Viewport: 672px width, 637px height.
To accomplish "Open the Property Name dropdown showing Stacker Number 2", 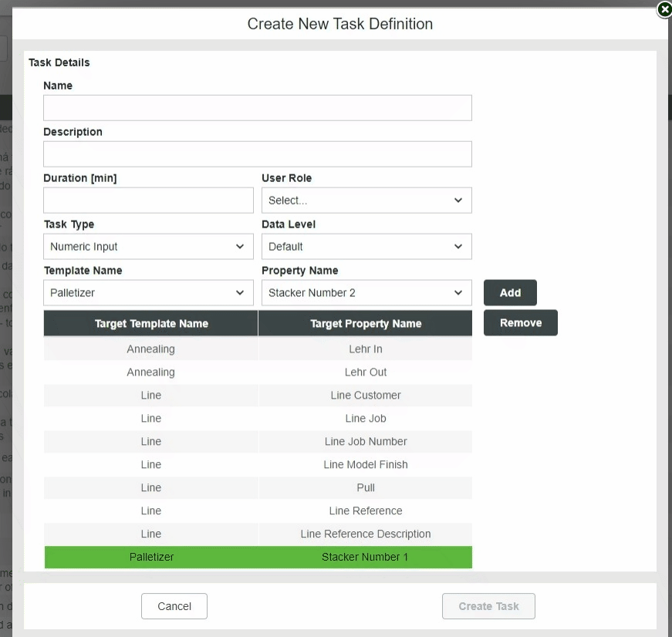I will (366, 293).
